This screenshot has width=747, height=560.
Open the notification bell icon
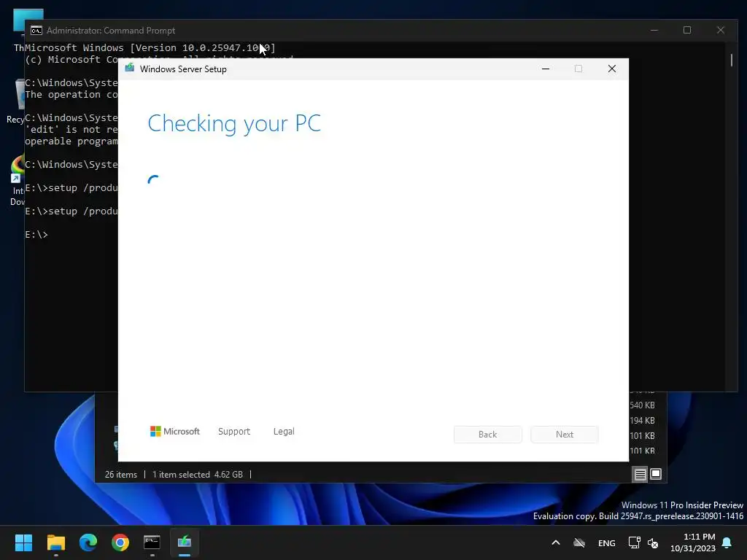727,542
